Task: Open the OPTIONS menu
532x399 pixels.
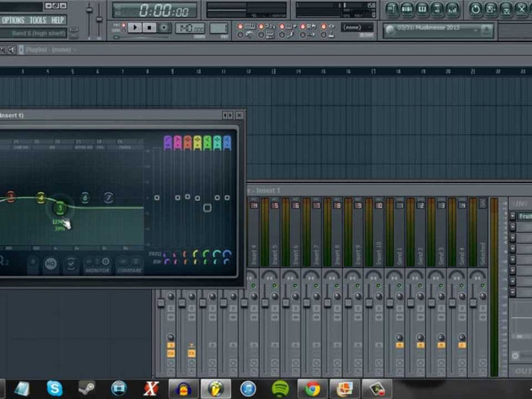Action: [13, 20]
